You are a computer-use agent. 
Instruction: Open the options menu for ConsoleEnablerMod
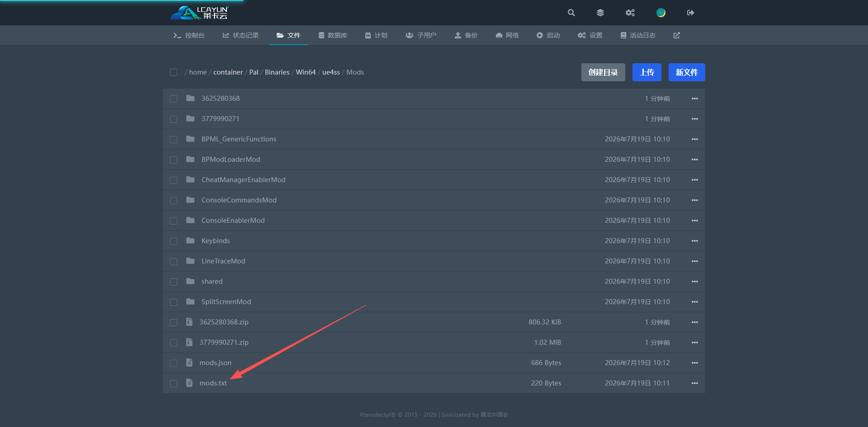(x=695, y=221)
